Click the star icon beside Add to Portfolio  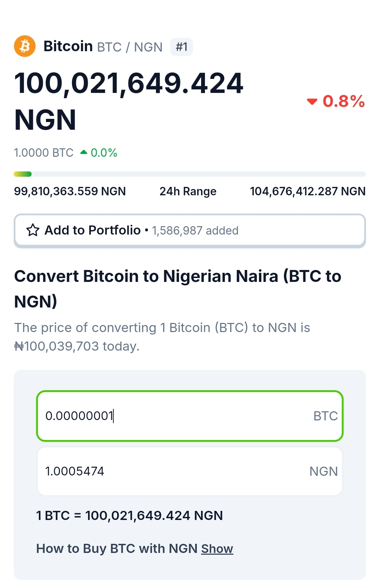click(x=33, y=230)
